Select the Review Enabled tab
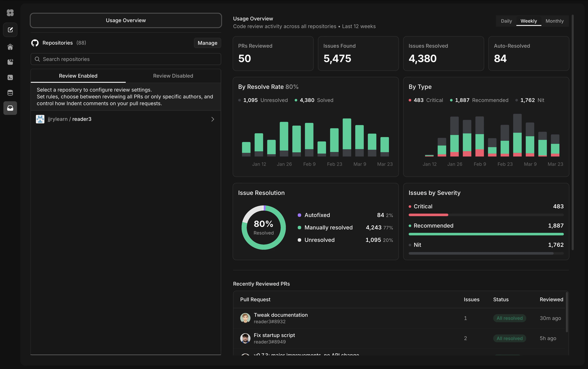Viewport: 588px width, 369px height. click(x=78, y=76)
